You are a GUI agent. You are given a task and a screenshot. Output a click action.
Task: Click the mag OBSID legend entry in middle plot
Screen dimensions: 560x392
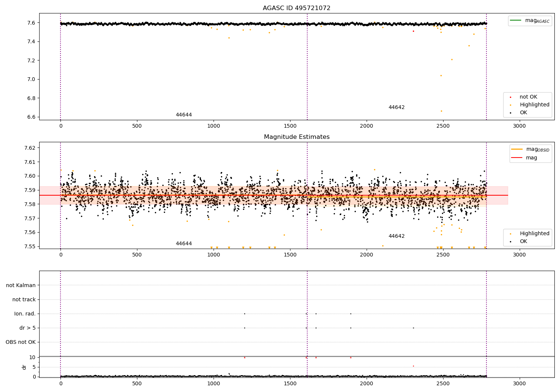pos(531,149)
